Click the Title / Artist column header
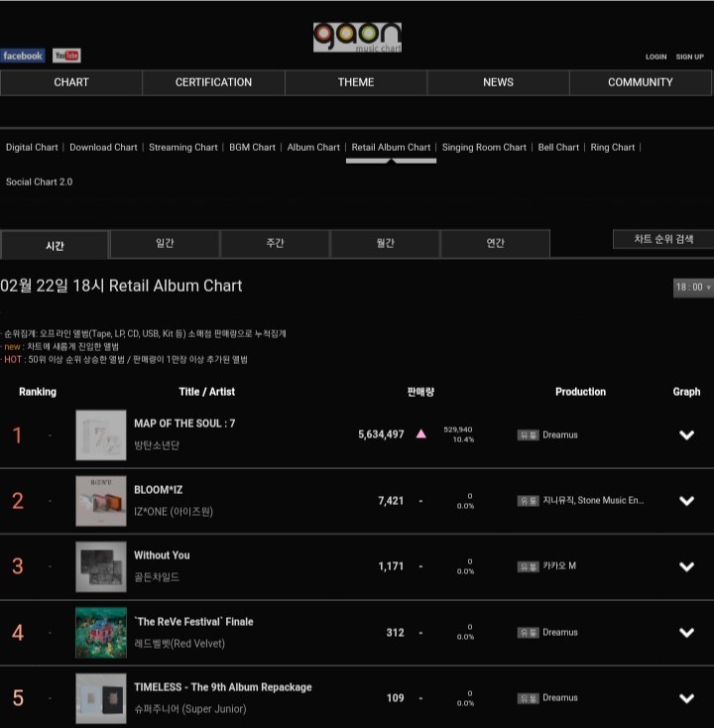The height and width of the screenshot is (728, 714). pyautogui.click(x=206, y=392)
